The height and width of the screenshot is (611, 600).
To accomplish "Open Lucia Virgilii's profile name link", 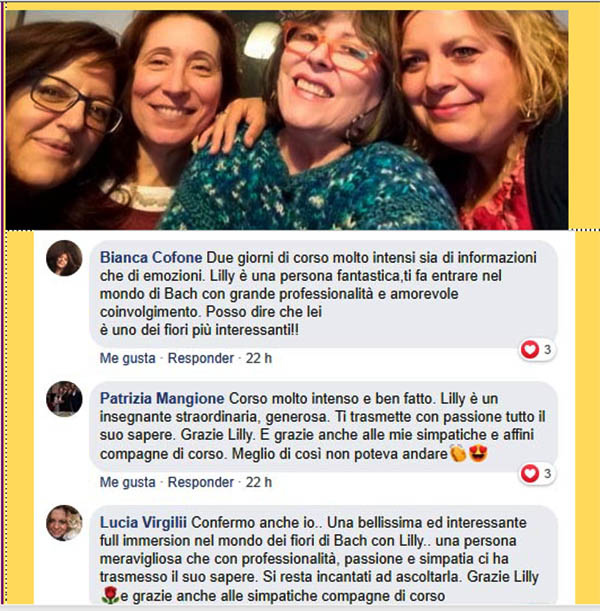I will pyautogui.click(x=143, y=523).
